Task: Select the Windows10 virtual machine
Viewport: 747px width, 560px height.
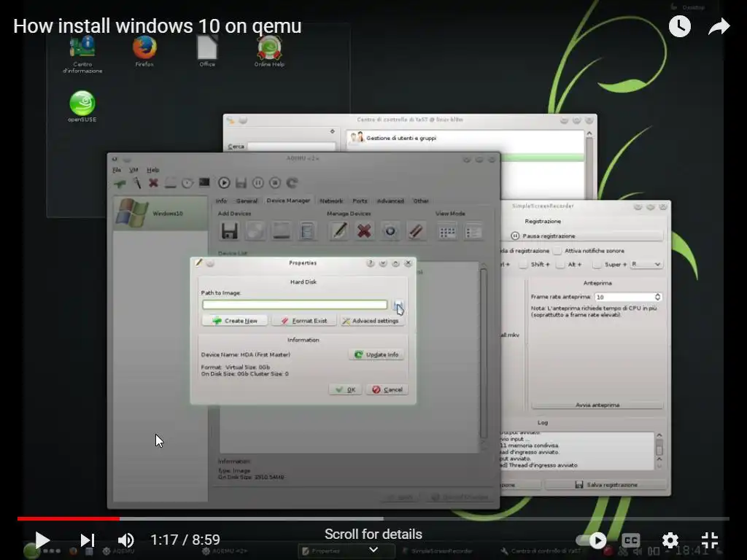Action: pos(160,214)
